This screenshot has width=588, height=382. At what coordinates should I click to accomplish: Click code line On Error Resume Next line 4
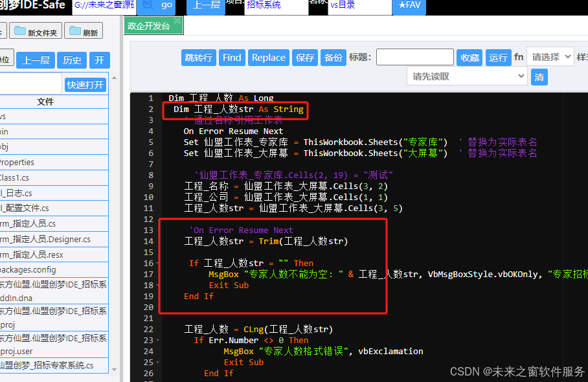click(x=233, y=131)
